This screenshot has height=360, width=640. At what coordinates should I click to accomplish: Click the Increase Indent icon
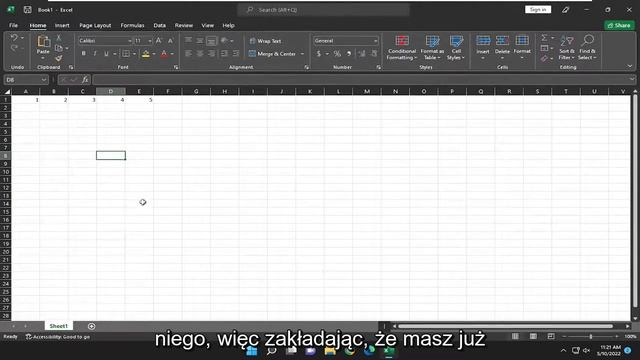(x=236, y=53)
